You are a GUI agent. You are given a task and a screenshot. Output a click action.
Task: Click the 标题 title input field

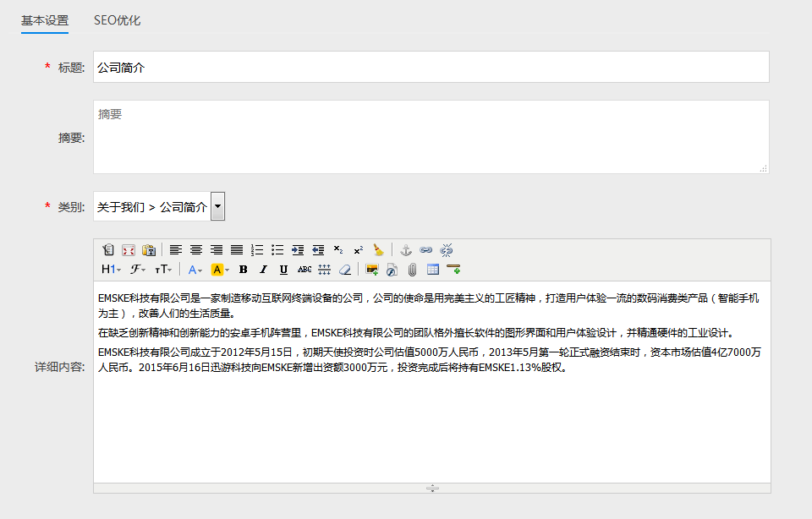[x=431, y=67]
